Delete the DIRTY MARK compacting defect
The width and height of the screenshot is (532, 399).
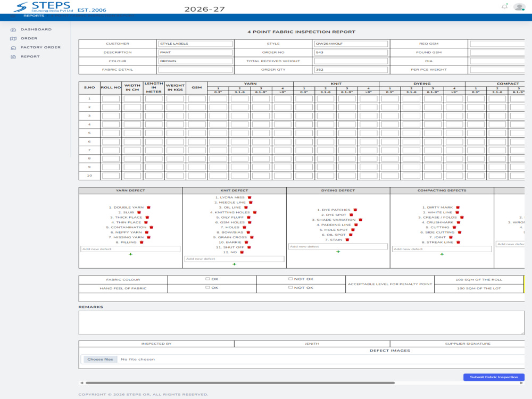[458, 207]
